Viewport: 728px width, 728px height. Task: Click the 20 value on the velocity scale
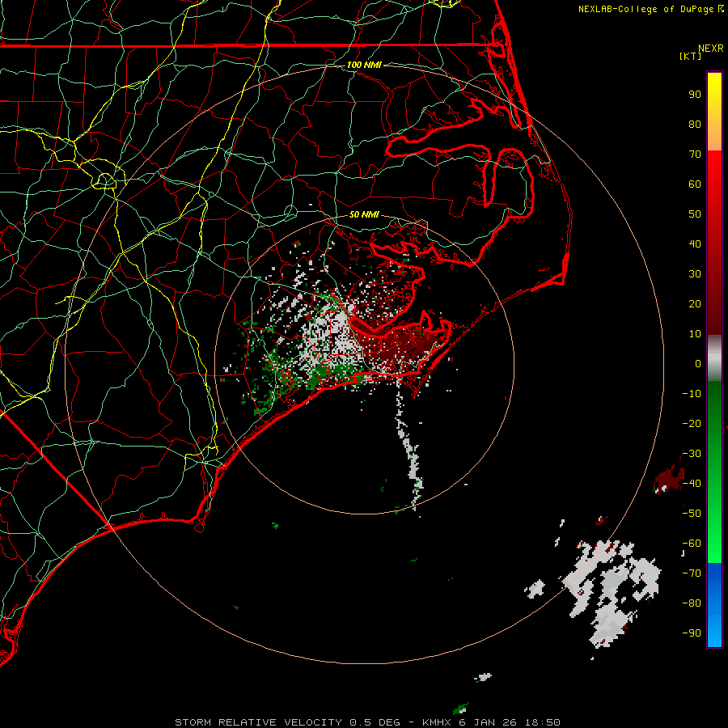[695, 304]
